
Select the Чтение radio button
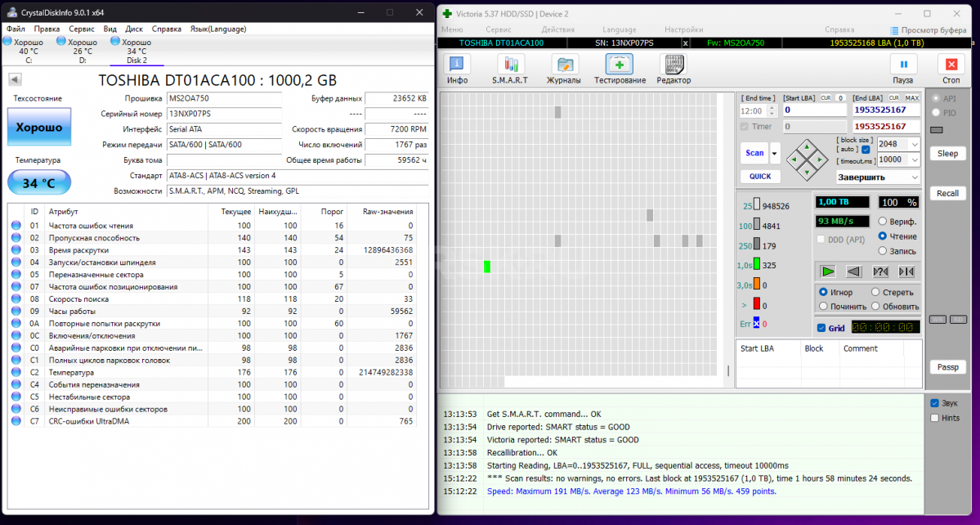(883, 236)
